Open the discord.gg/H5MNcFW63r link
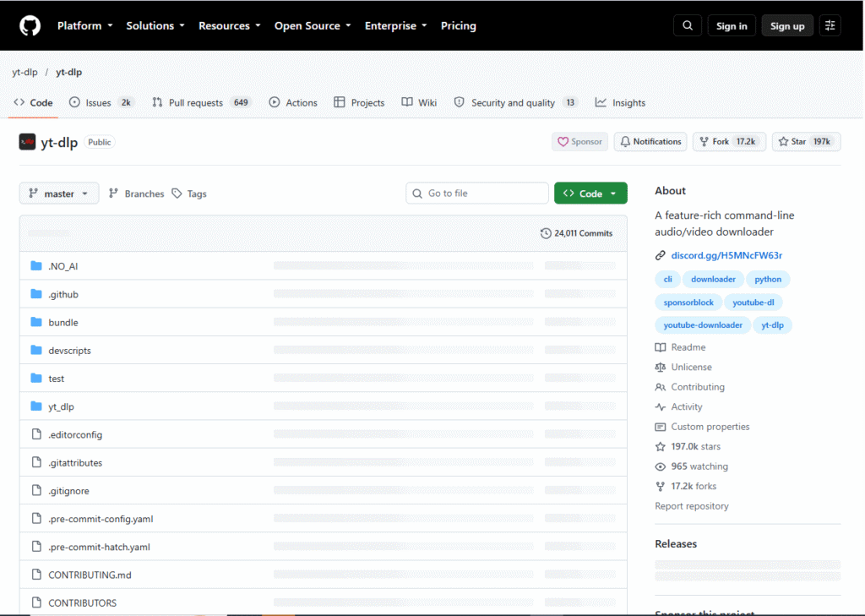The height and width of the screenshot is (616, 865). point(726,255)
